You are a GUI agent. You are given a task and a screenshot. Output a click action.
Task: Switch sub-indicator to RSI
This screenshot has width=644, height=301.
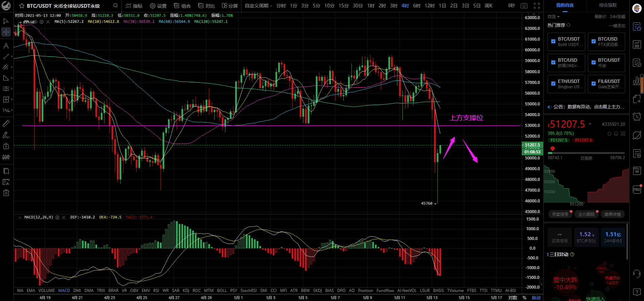coord(156,291)
